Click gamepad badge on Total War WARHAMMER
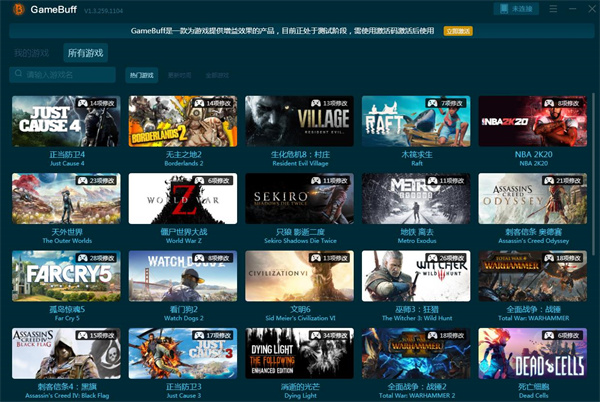 coord(562,258)
